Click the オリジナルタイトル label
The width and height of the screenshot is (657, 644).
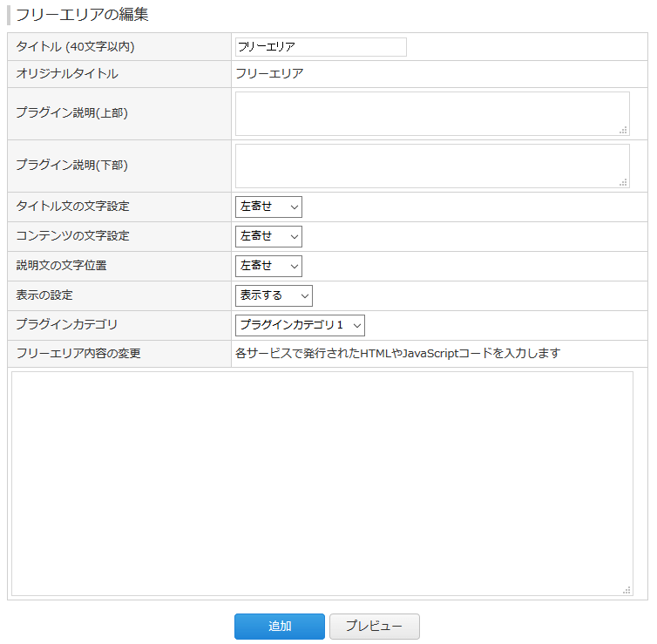click(67, 74)
